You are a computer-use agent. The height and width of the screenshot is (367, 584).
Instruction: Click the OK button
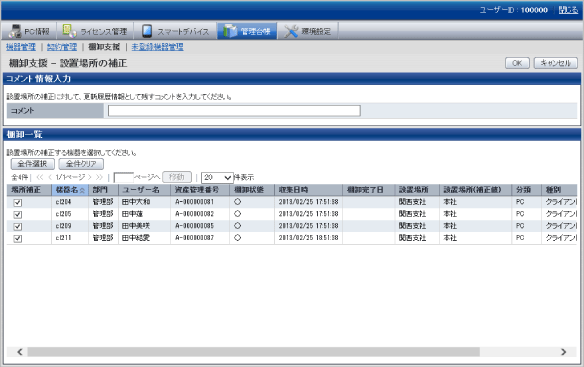517,63
